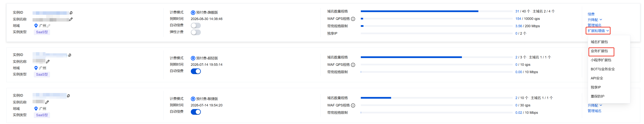Show WAF QPS规格 info for 旗舰版 instance
The height and width of the screenshot is (124, 644).
(353, 19)
